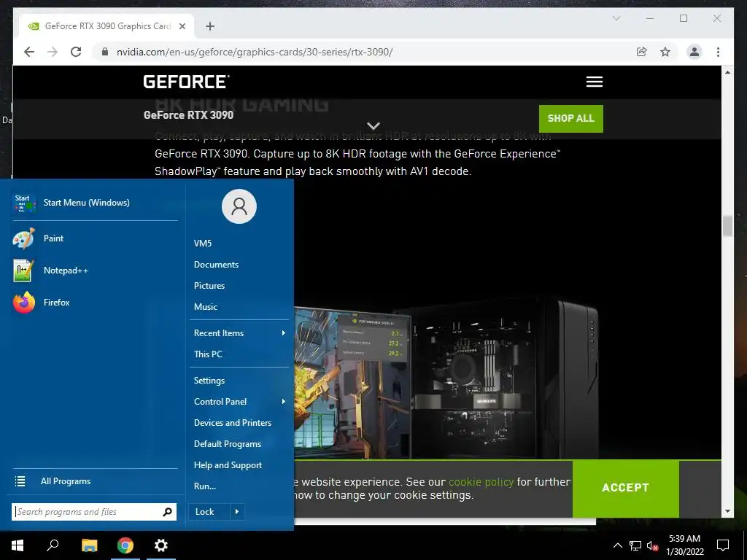This screenshot has height=560, width=747.
Task: Click the user account avatar in start menu
Action: (x=239, y=206)
